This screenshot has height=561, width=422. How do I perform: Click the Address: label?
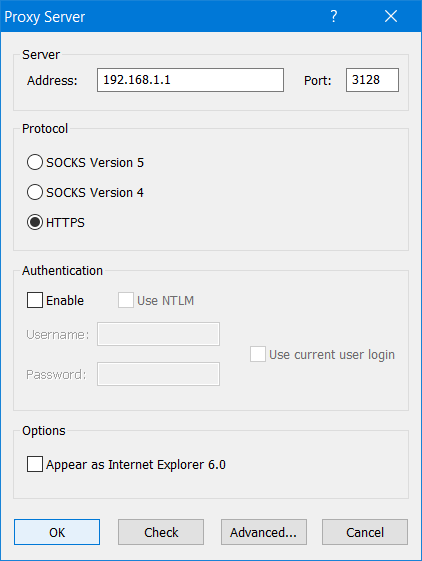(x=52, y=81)
